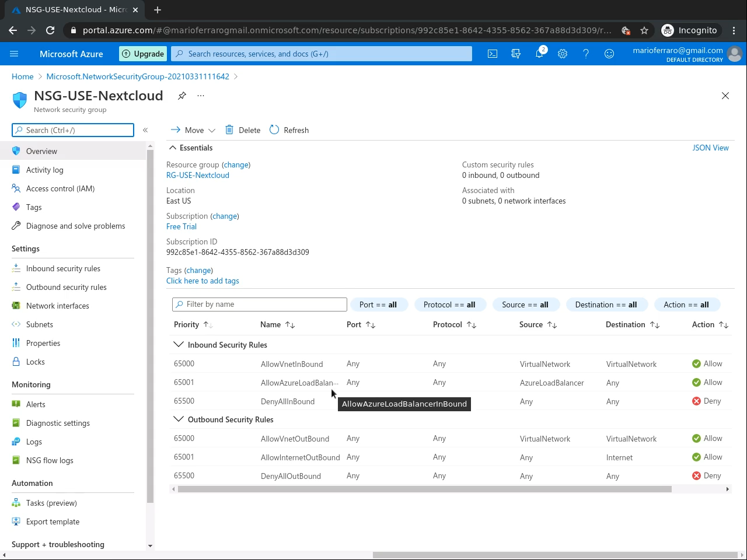Focus the resource menu Search (Ctrl+/) box
Image resolution: width=747 pixels, height=560 pixels.
point(73,130)
